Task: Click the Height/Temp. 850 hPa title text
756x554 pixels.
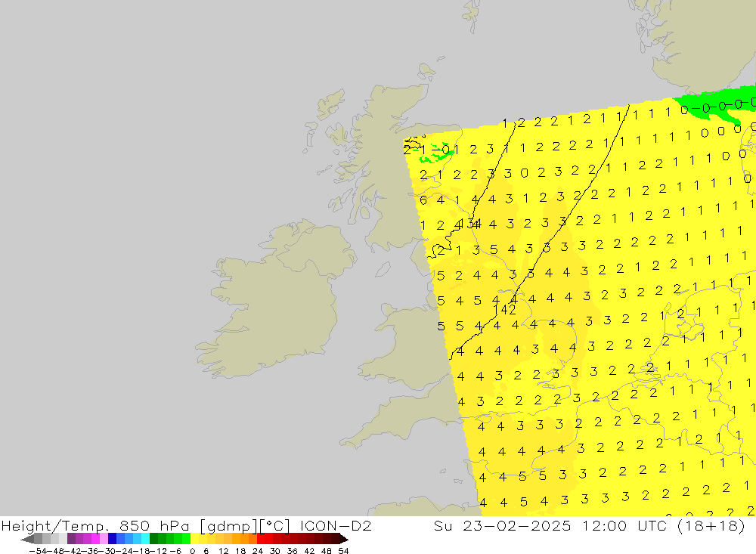Action: 94,525
